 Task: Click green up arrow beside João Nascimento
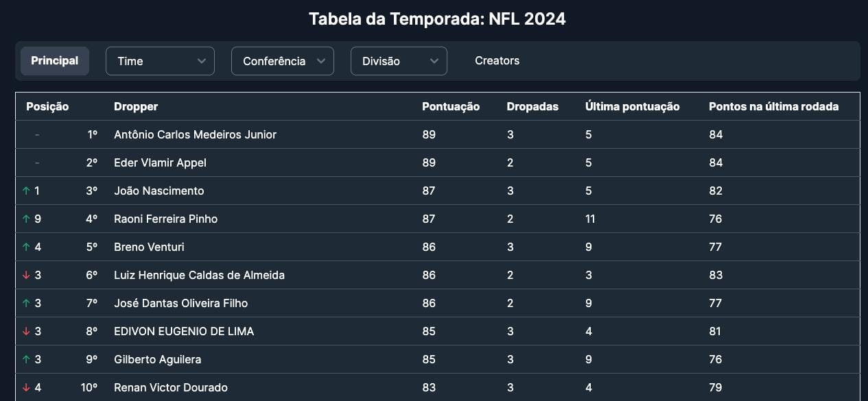click(x=26, y=191)
